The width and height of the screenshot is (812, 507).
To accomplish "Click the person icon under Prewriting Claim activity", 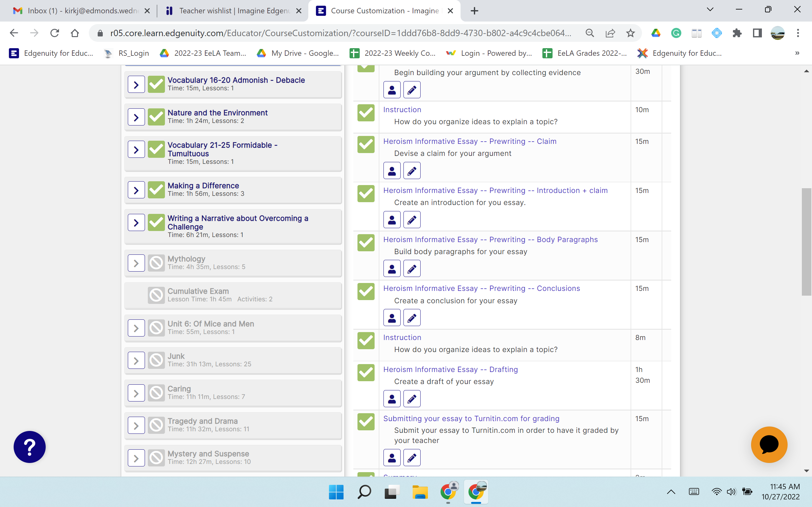I will 392,171.
